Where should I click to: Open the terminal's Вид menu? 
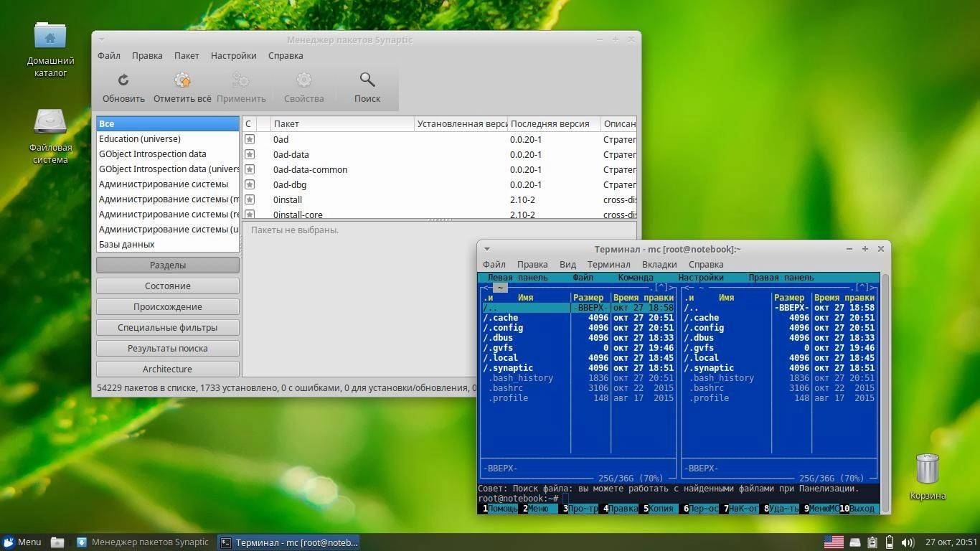567,264
